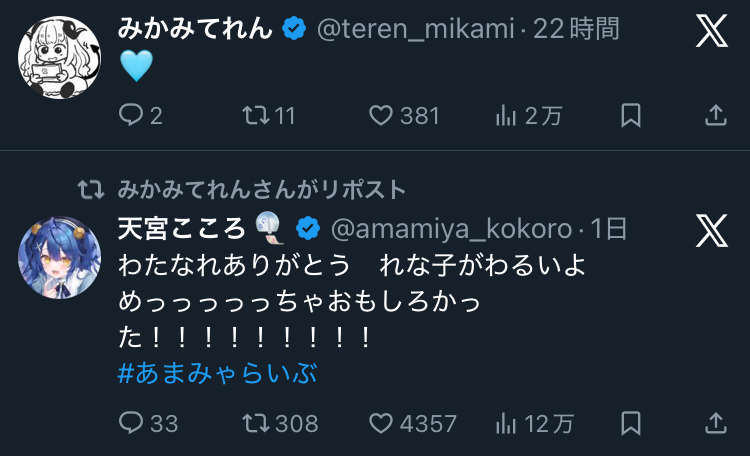The width and height of the screenshot is (750, 456).
Task: Share みかみてれん's heart post
Action: coord(716,116)
